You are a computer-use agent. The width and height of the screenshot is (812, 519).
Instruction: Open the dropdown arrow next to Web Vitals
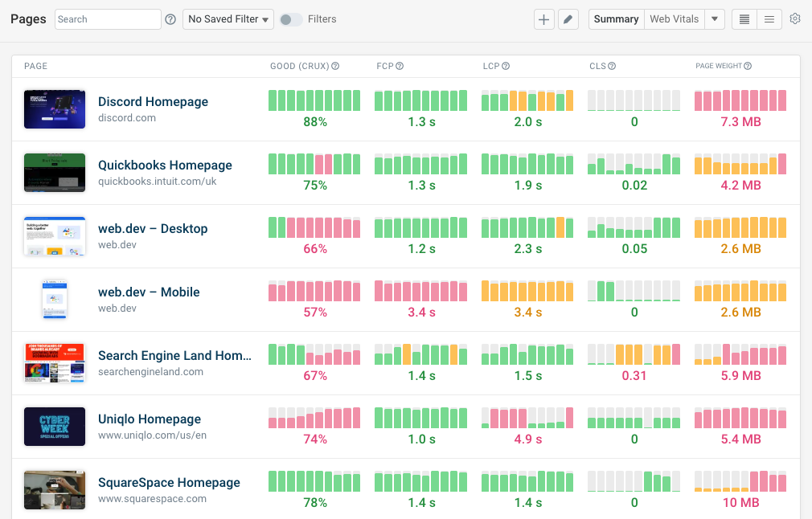click(x=715, y=18)
